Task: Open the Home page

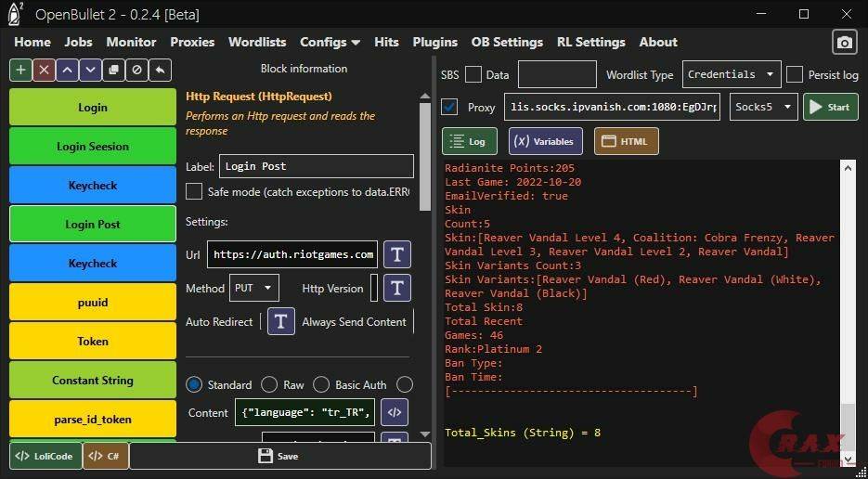Action: click(32, 42)
